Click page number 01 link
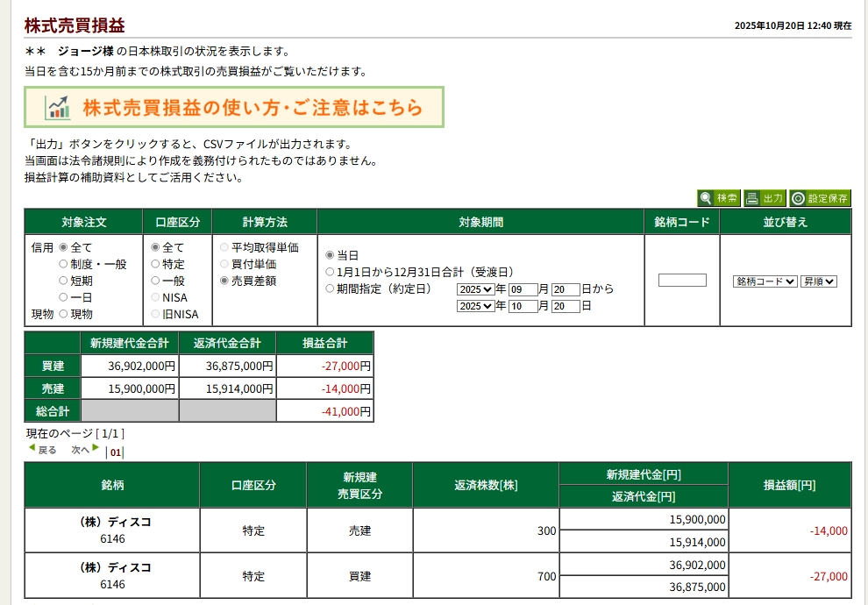 tap(115, 453)
